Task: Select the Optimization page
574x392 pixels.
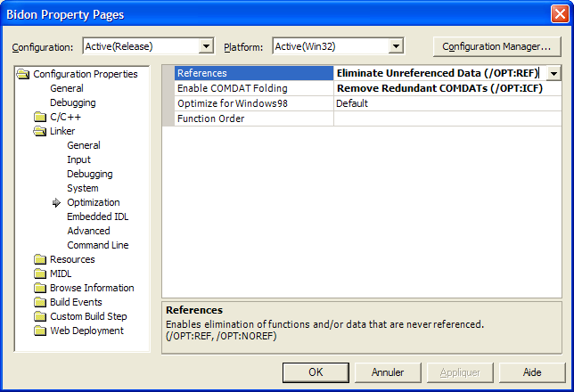Action: [94, 203]
